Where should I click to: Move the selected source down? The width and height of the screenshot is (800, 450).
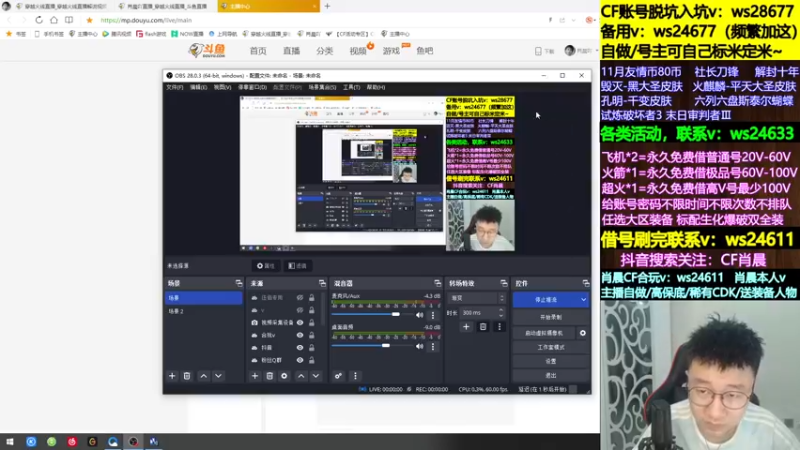(x=316, y=376)
